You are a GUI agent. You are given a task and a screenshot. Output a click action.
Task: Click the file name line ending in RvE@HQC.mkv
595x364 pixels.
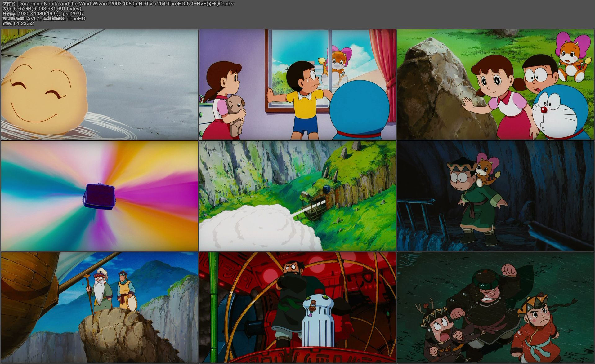pos(118,4)
